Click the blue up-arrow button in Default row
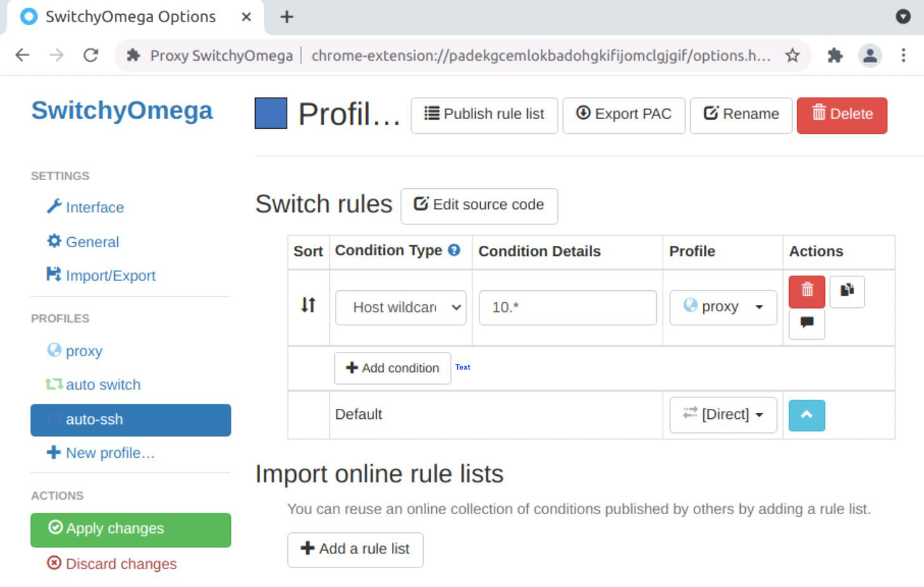This screenshot has height=587, width=924. coord(807,415)
